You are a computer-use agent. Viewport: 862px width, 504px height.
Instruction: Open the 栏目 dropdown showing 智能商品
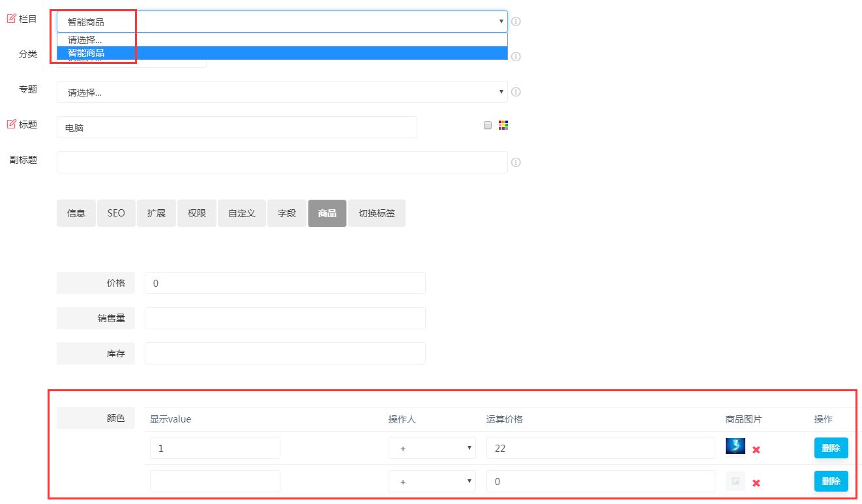[x=282, y=22]
